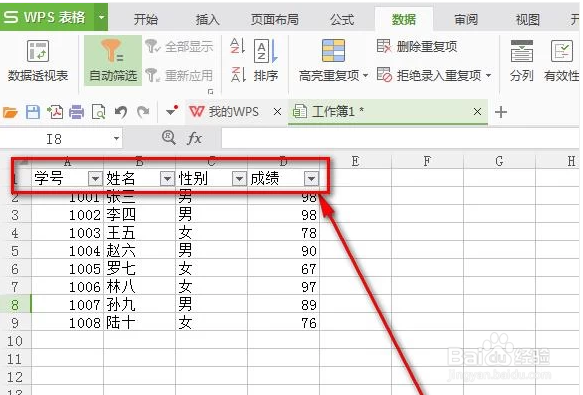This screenshot has width=583, height=395.
Task: Toggle the AutoFilter (自动筛选) funnel button
Action: [113, 61]
